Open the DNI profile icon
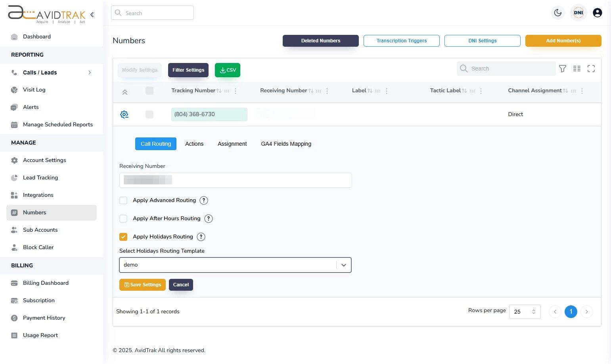 (578, 12)
